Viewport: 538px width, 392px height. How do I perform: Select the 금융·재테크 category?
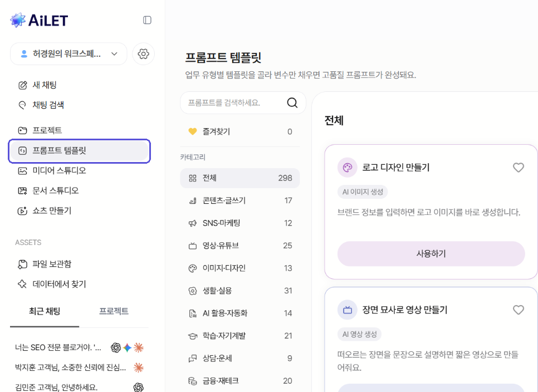(240, 381)
